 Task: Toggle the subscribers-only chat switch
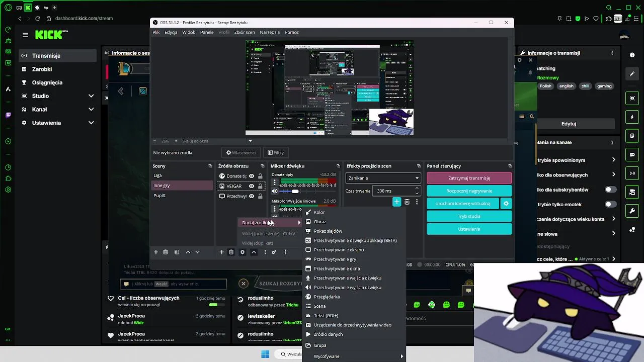point(610,190)
